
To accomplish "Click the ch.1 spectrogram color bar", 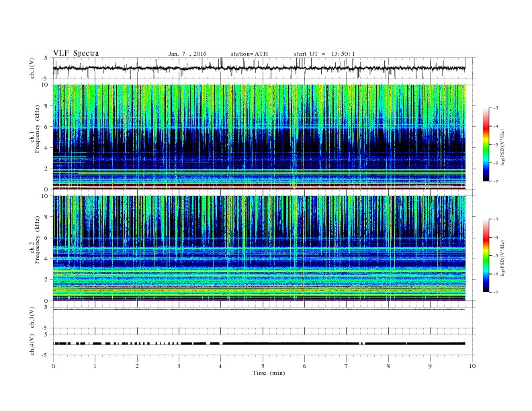I will (x=486, y=145).
